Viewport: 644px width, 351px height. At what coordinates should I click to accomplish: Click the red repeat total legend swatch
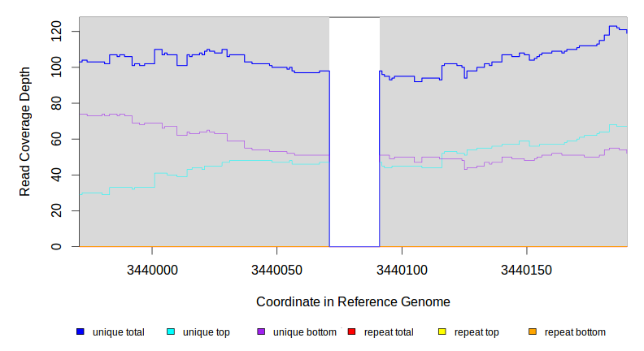[x=352, y=331]
